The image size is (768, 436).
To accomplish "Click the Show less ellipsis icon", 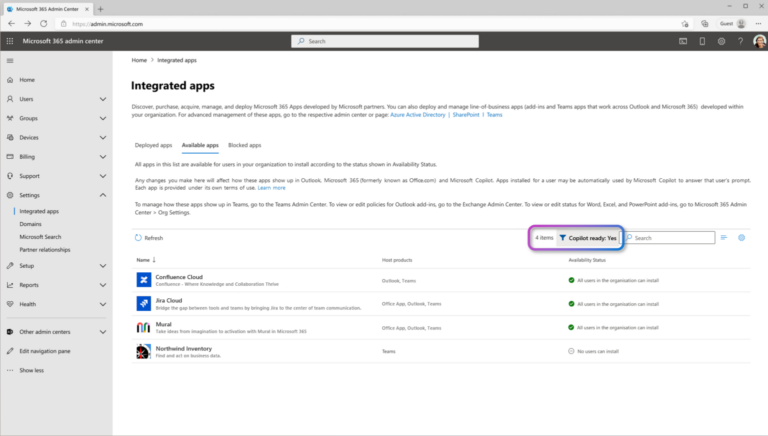I will click(10, 370).
